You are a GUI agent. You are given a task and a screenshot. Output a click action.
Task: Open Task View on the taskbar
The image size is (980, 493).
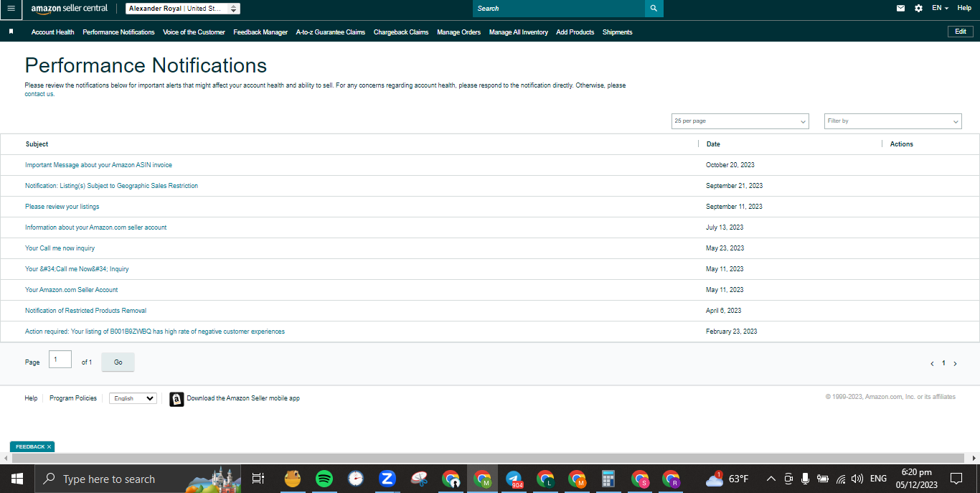258,479
